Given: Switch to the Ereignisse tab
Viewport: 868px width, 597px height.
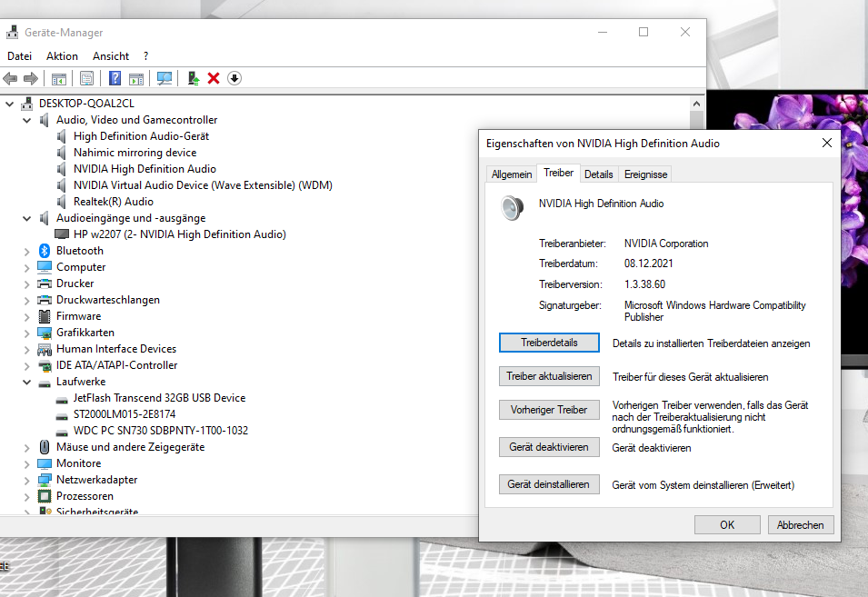Looking at the screenshot, I should [x=645, y=174].
